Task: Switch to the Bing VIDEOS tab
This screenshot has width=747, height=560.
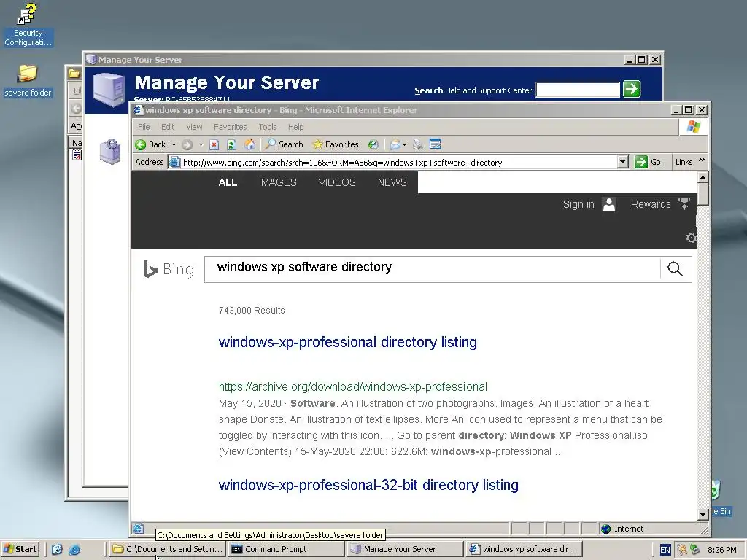Action: (337, 182)
